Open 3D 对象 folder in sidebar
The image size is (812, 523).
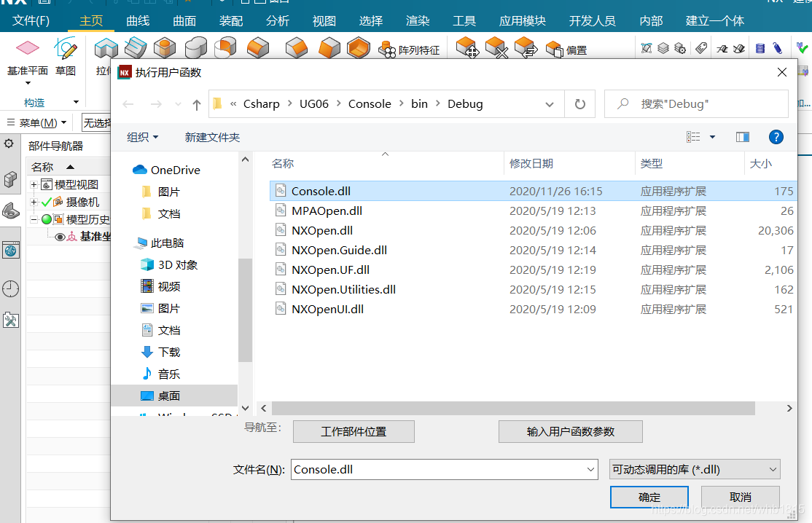point(169,265)
